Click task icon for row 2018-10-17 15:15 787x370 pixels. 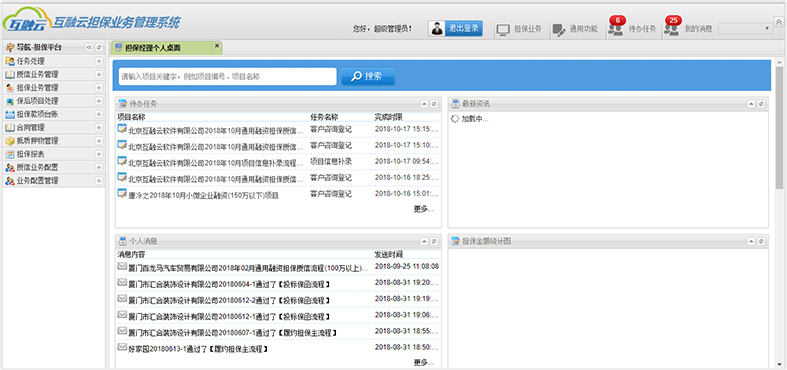[121, 129]
